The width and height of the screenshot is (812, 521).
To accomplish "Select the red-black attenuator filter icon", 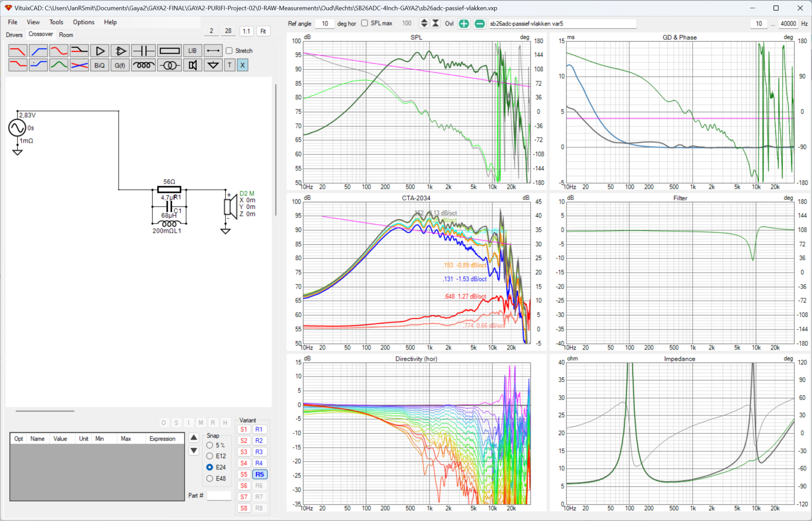I will [x=79, y=51].
